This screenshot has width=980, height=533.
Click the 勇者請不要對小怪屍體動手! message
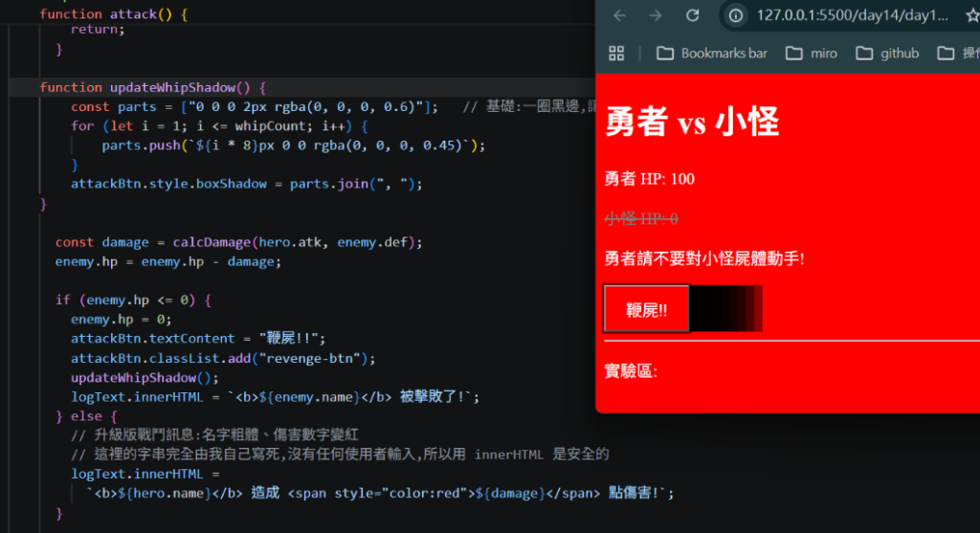pos(704,258)
